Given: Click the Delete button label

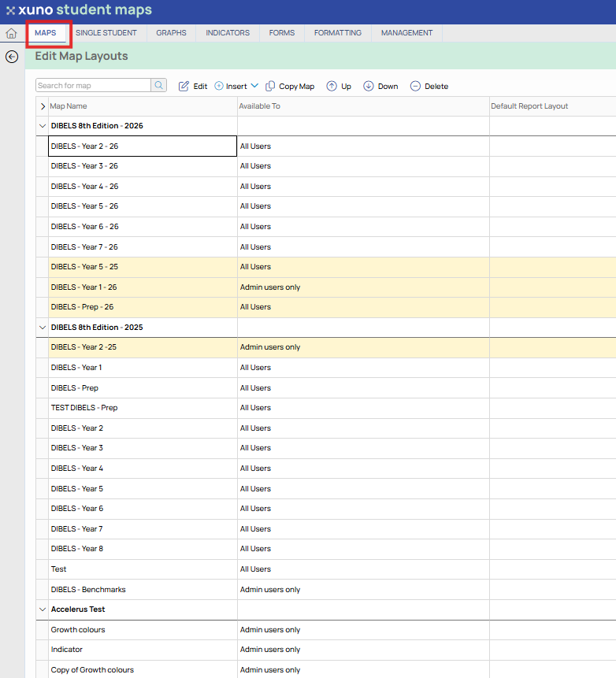Looking at the screenshot, I should (436, 86).
